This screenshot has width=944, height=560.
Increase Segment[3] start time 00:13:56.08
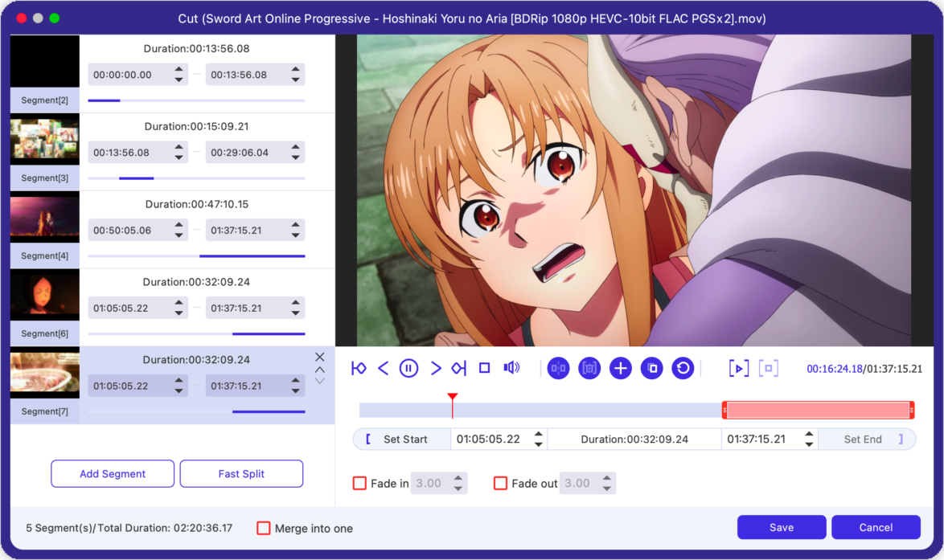(179, 147)
